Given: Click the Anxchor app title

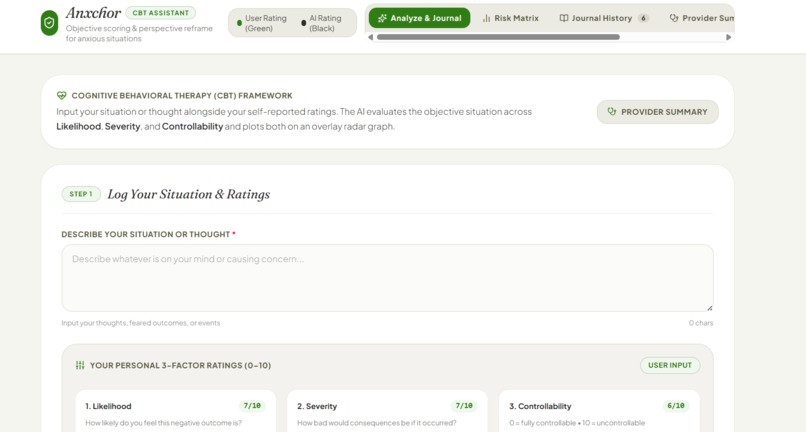Looking at the screenshot, I should click(93, 13).
